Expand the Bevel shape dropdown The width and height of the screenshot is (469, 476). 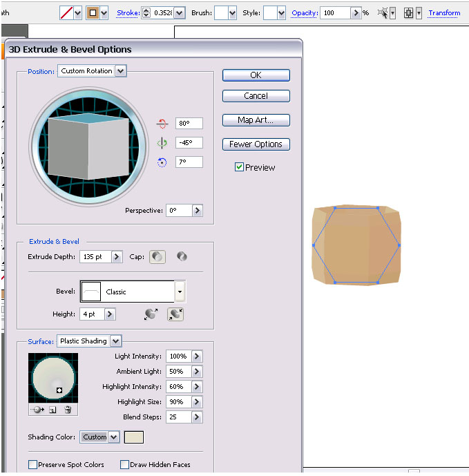[180, 292]
